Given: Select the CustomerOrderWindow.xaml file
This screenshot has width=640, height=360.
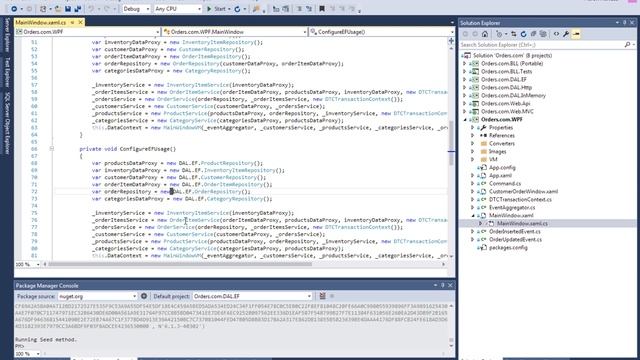Looking at the screenshot, I should [x=523, y=191].
